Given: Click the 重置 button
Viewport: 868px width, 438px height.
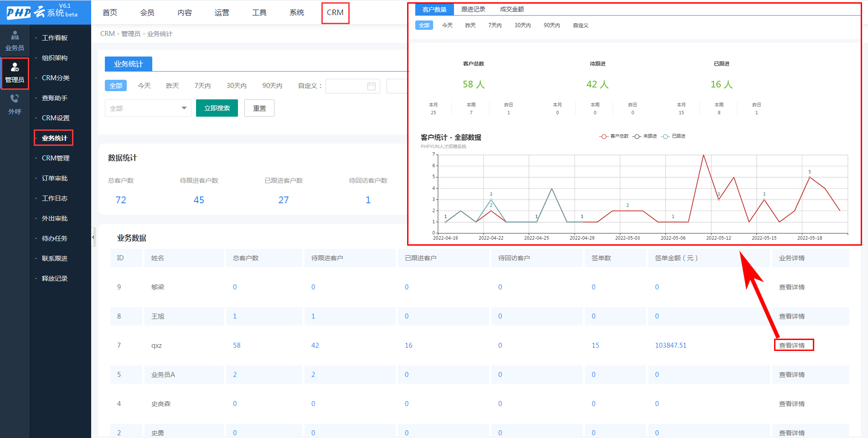Looking at the screenshot, I should pyautogui.click(x=259, y=108).
